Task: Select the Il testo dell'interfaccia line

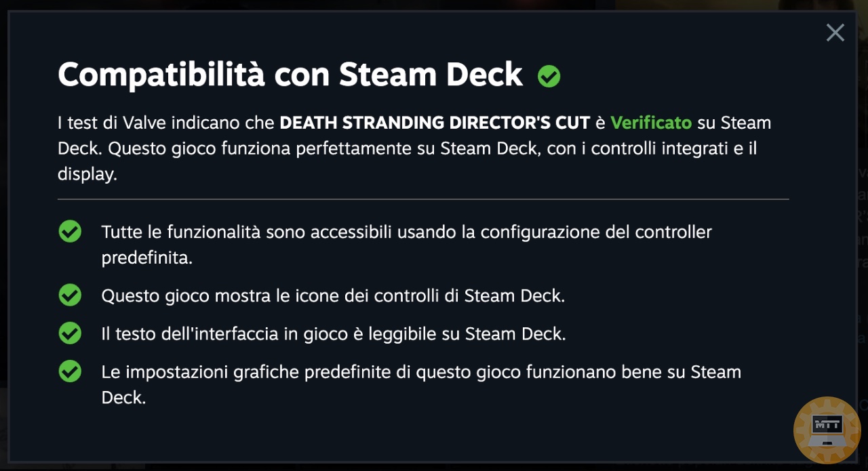Action: (x=334, y=334)
